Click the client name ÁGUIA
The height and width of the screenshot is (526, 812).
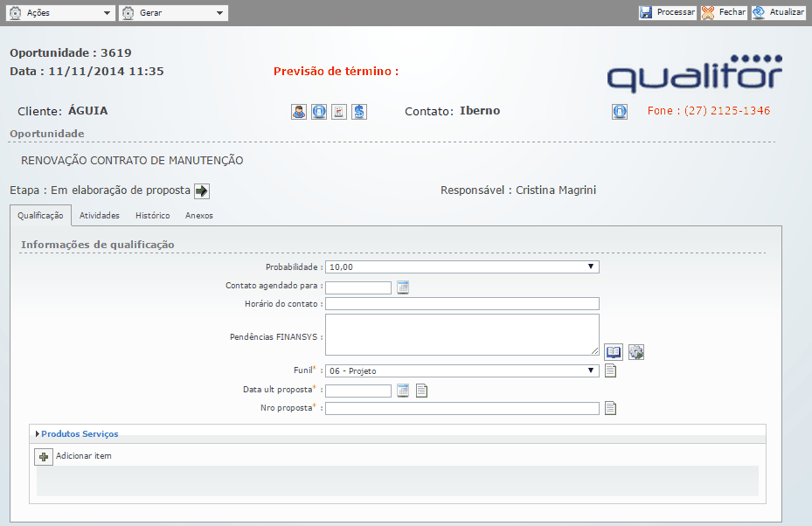coord(88,111)
